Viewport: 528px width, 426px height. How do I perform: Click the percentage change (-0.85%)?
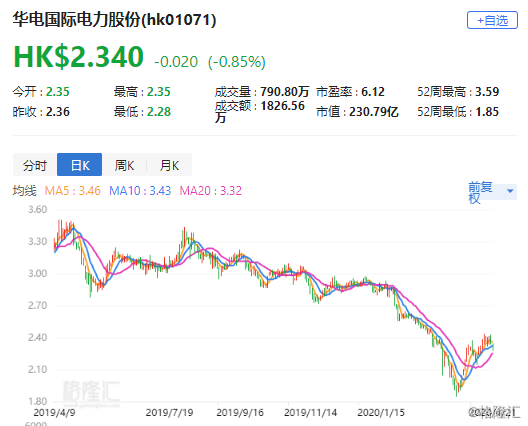click(237, 62)
